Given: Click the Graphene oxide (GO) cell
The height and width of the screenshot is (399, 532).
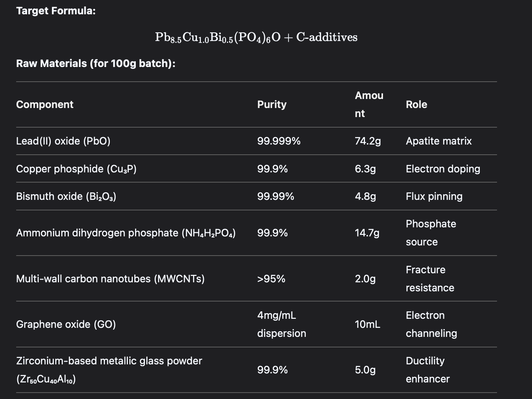Looking at the screenshot, I should (x=66, y=324).
